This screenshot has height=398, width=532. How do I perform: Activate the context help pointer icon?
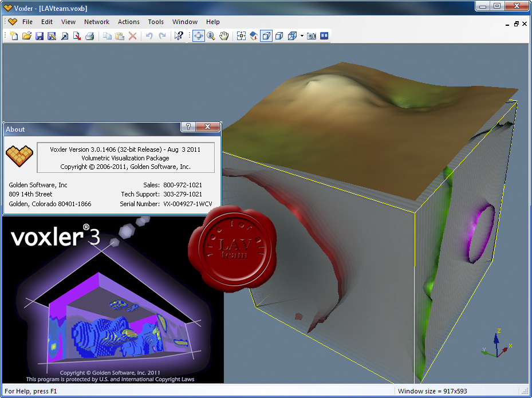click(179, 36)
